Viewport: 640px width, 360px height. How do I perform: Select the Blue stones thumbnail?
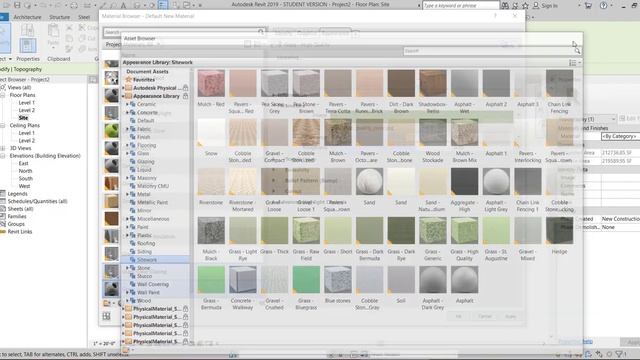(x=338, y=280)
